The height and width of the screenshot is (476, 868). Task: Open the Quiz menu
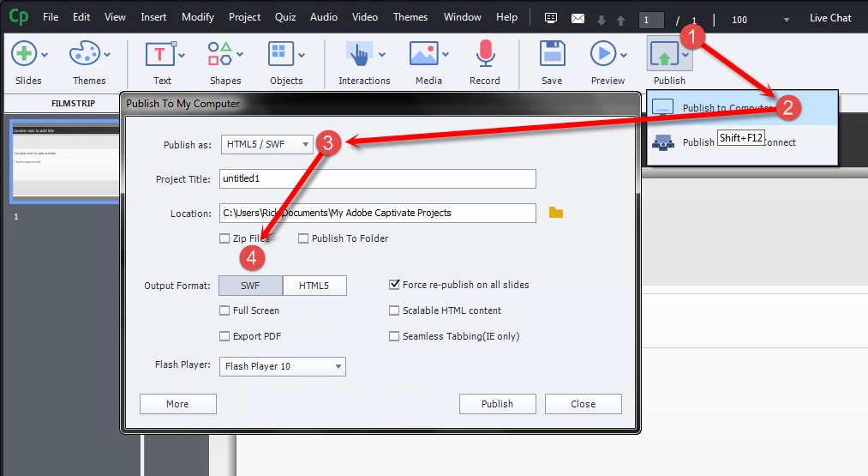tap(285, 17)
